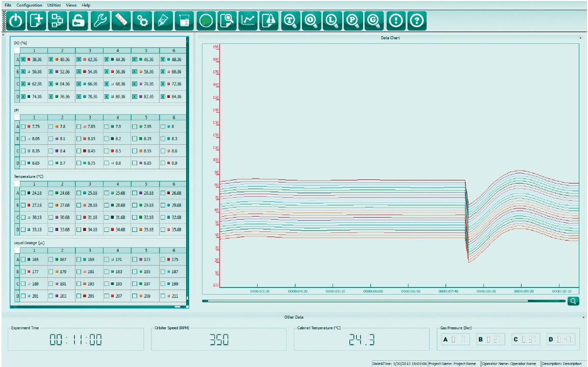Uncheck DO well checkbox for 84.36

tap(163, 97)
